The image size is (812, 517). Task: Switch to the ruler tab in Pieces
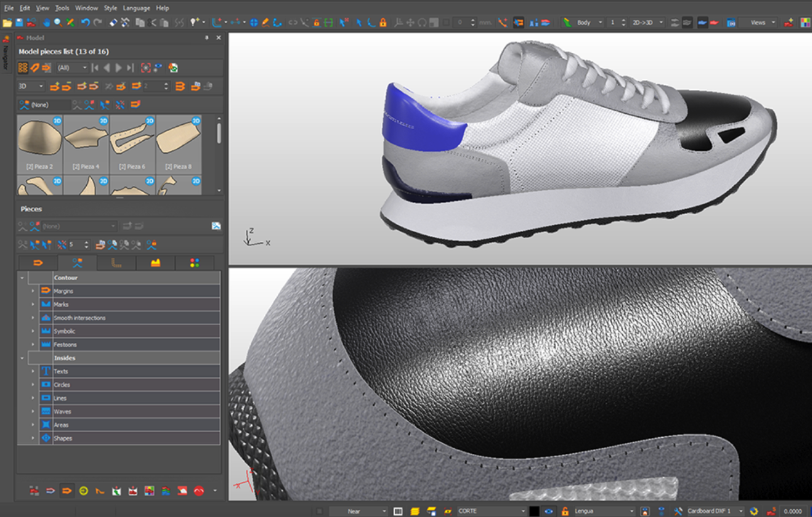click(116, 263)
